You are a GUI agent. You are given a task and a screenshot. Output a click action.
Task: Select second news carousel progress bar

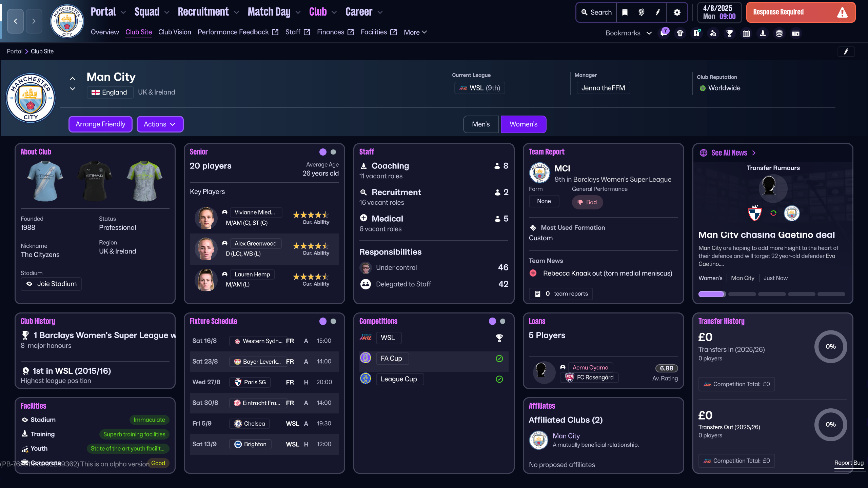(742, 294)
